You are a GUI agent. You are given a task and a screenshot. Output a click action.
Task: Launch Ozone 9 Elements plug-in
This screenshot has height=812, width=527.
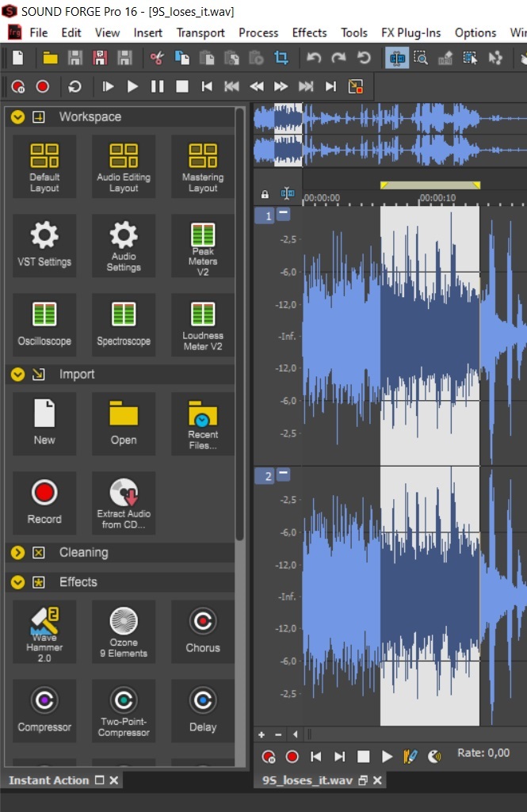(124, 631)
